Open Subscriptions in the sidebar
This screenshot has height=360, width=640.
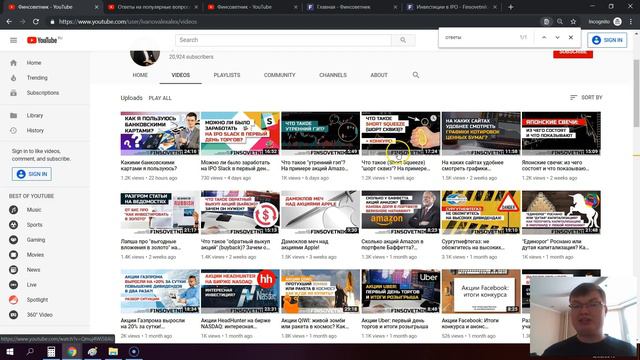click(x=42, y=93)
